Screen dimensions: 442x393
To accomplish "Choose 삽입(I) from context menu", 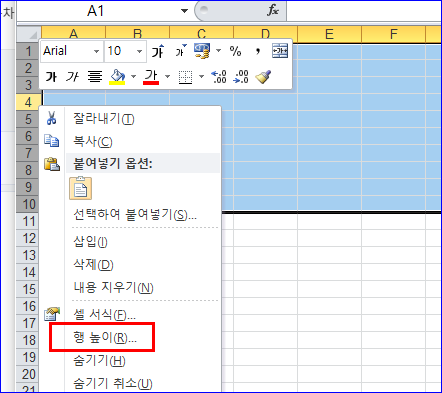I will (90, 242).
